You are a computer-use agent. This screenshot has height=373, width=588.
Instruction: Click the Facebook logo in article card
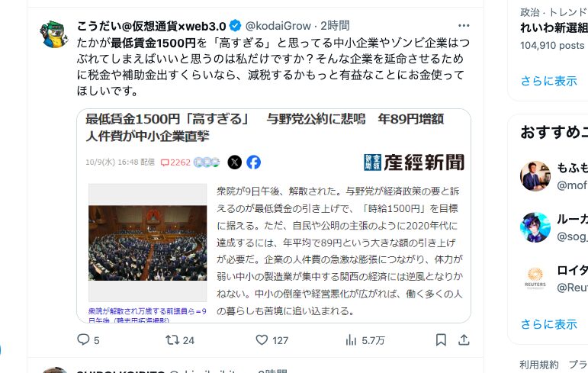(x=254, y=162)
